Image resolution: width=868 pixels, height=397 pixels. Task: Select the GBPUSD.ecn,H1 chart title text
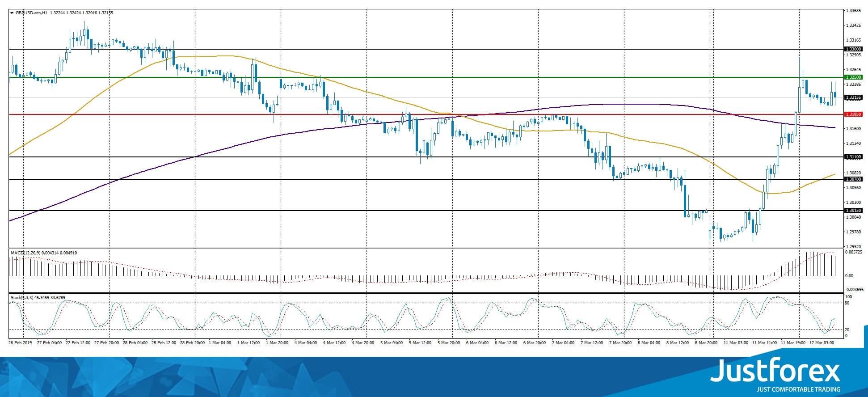tap(32, 13)
